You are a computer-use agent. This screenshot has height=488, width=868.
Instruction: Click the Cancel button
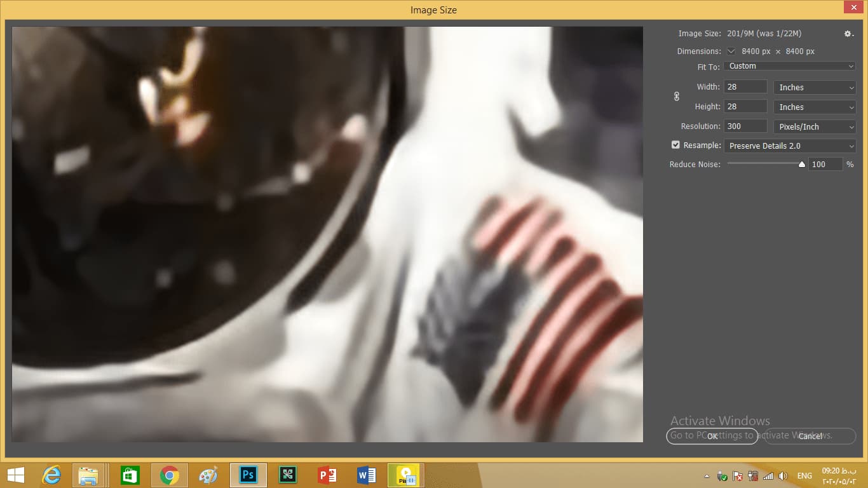point(810,437)
